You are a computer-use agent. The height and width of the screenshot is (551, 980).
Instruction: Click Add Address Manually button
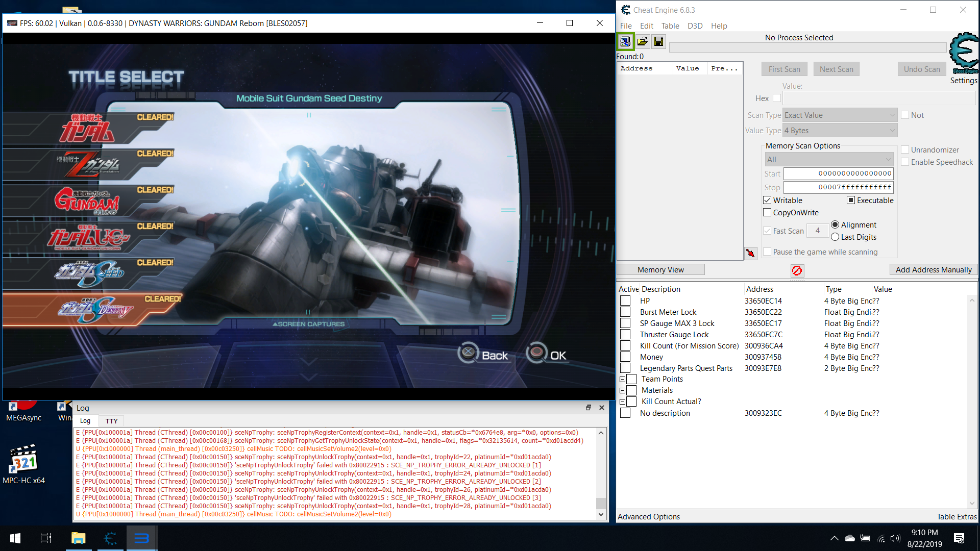[933, 270]
